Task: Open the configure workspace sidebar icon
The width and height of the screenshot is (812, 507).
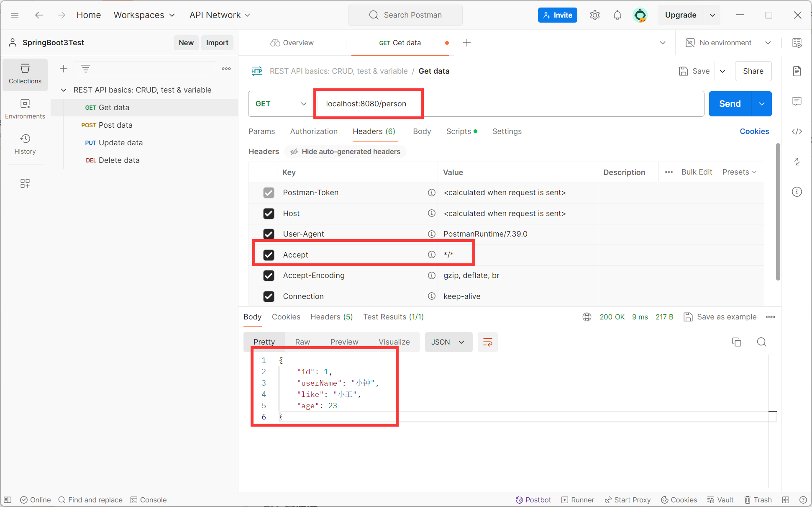Action: [25, 183]
